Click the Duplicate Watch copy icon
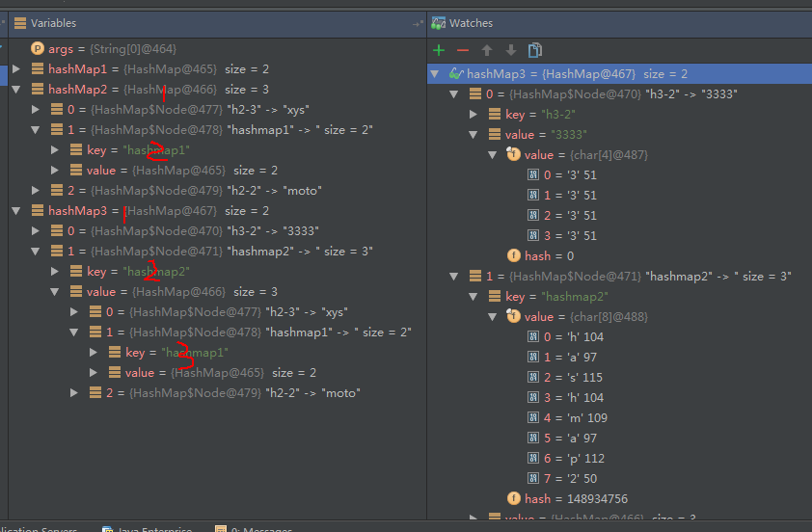The width and height of the screenshot is (812, 532). [535, 50]
